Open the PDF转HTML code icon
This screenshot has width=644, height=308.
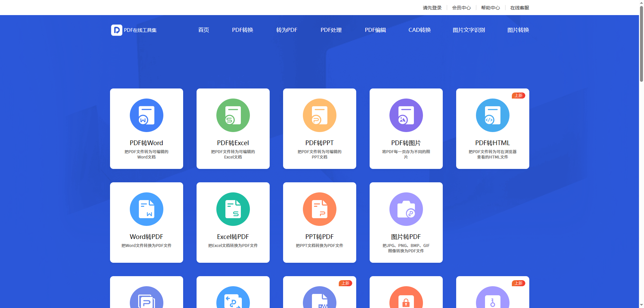493,115
